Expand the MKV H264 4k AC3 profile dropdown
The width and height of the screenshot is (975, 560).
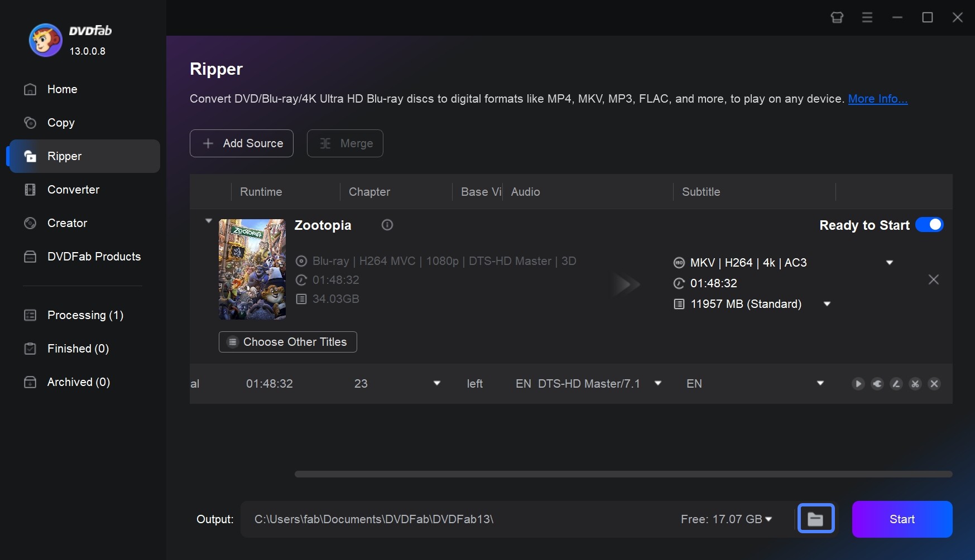click(890, 262)
